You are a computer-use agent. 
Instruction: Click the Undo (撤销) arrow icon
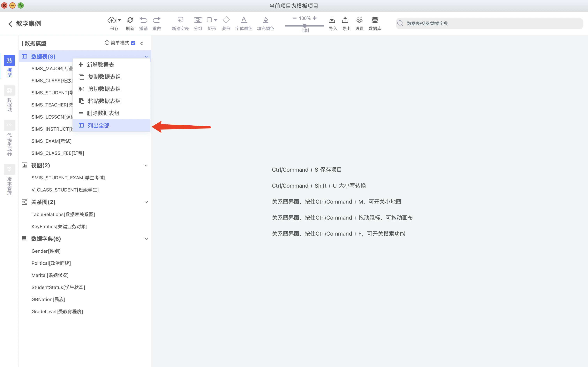pos(143,20)
